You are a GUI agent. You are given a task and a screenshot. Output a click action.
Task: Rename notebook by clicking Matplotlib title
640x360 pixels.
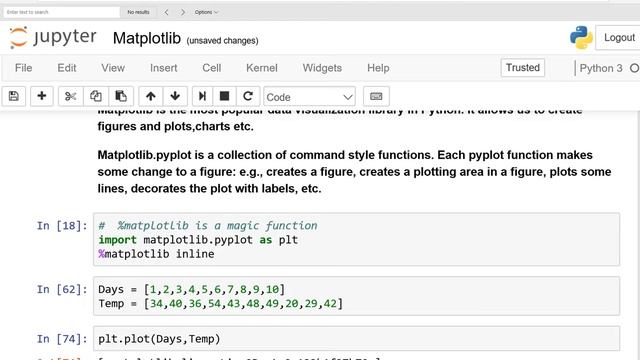[x=147, y=38]
